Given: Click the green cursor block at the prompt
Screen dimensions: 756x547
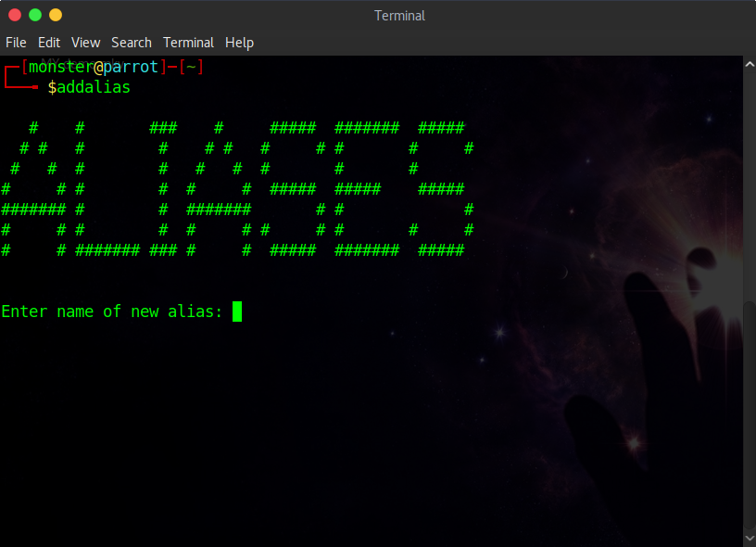Looking at the screenshot, I should (x=237, y=312).
